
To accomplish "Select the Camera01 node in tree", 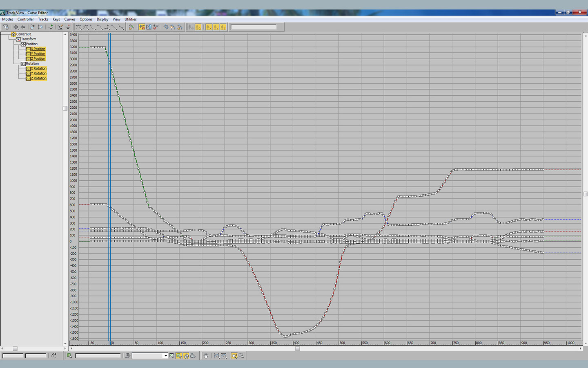I will pyautogui.click(x=24, y=34).
